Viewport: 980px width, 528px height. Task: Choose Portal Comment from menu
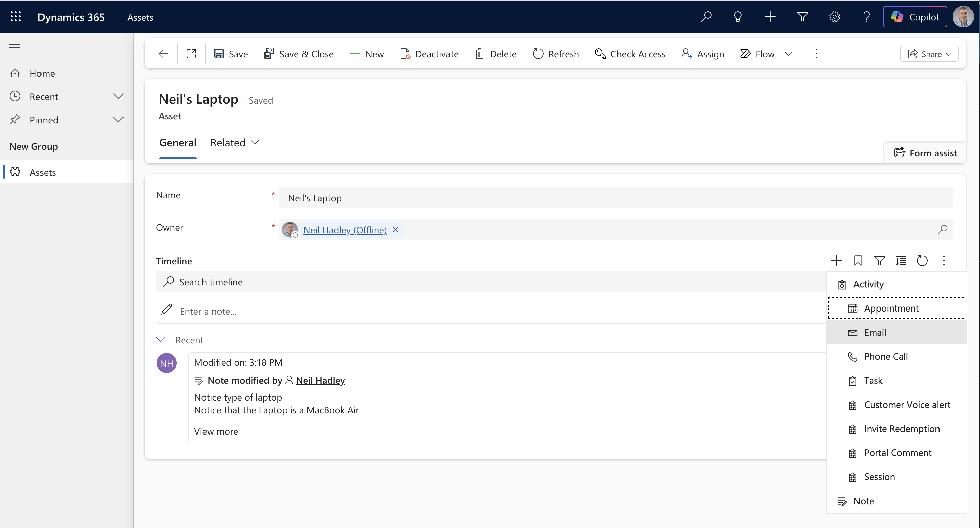896,453
